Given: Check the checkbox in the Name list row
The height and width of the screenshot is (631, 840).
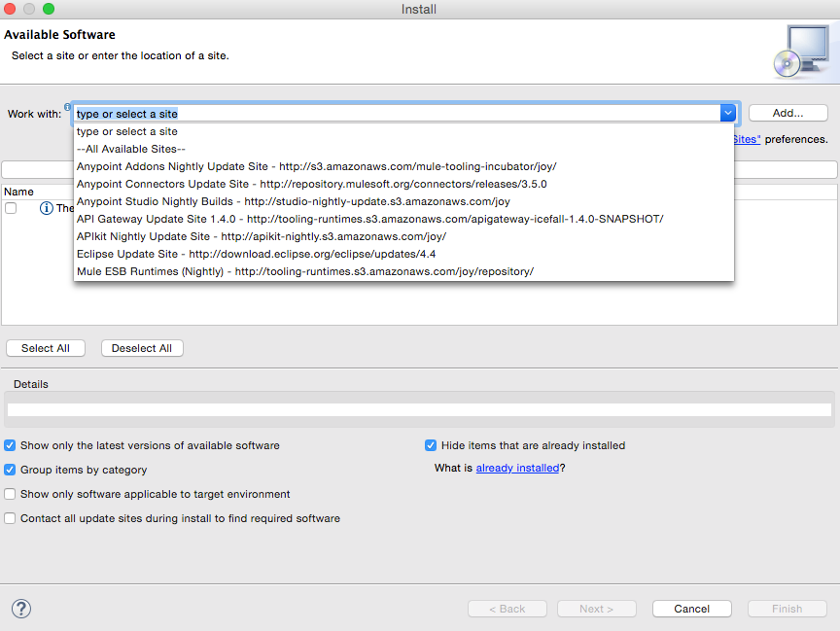Looking at the screenshot, I should click(x=11, y=208).
